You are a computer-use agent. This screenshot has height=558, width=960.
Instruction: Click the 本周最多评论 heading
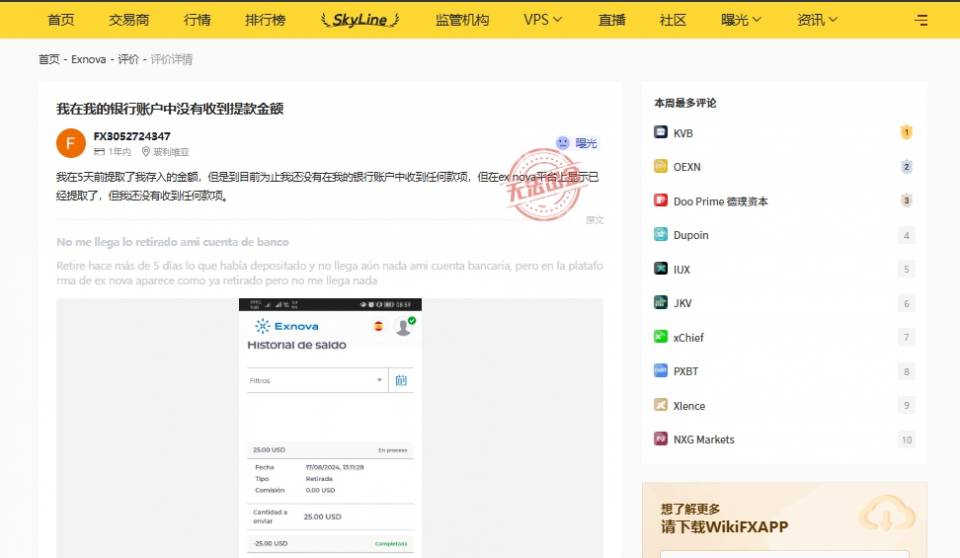(x=685, y=103)
